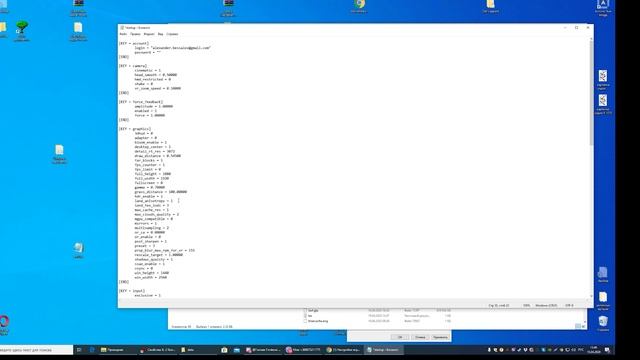This screenshot has width=640, height=360.
Task: Click the Notepad button on the taskbar
Action: point(383,350)
